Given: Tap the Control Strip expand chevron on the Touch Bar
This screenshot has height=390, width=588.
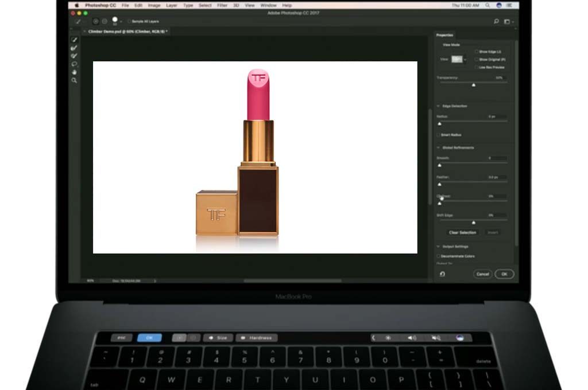Looking at the screenshot, I should tap(373, 338).
